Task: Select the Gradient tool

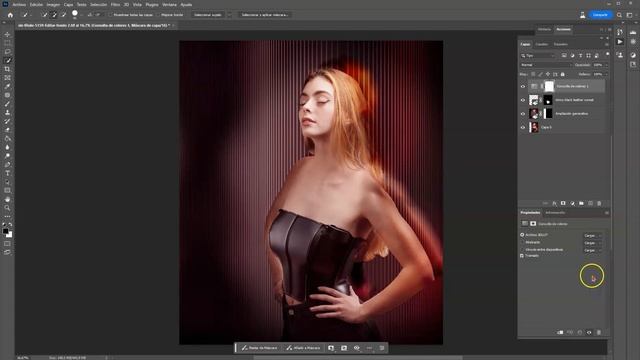Action: pos(7,139)
